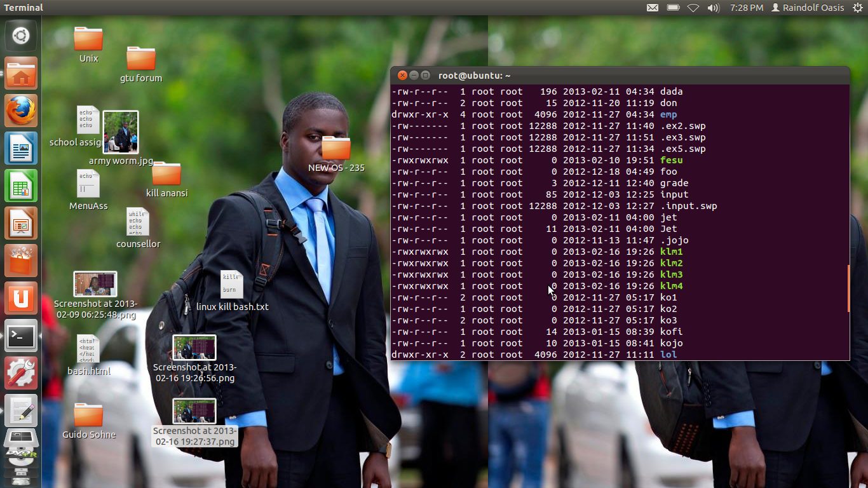Click Terminal in the top menu bar

coord(24,8)
